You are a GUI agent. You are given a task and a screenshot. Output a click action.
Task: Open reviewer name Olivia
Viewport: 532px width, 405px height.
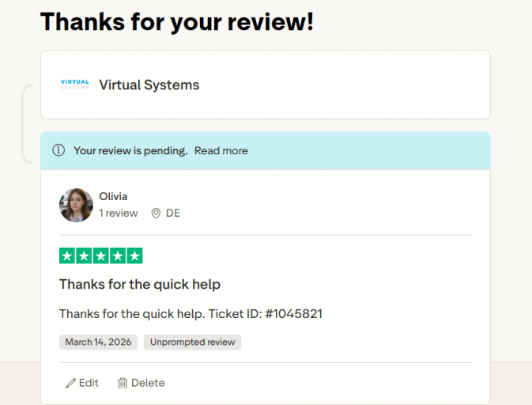(113, 196)
